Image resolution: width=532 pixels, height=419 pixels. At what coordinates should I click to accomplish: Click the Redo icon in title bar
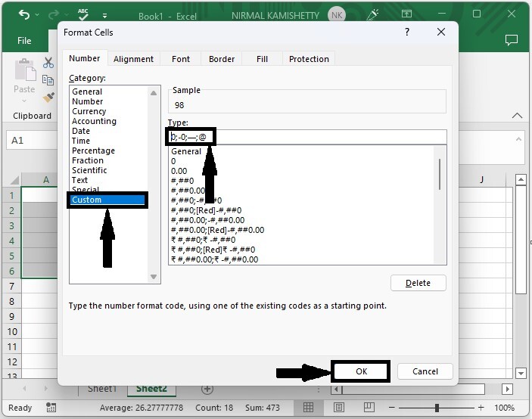pyautogui.click(x=54, y=14)
